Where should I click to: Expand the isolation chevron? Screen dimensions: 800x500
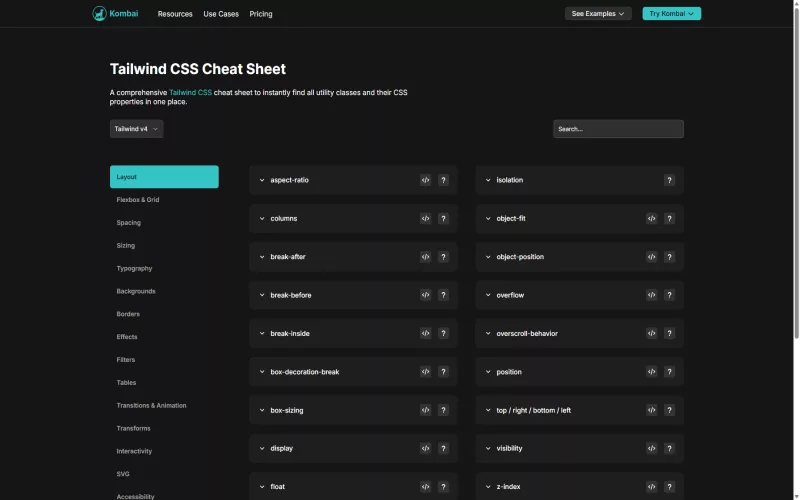488,180
